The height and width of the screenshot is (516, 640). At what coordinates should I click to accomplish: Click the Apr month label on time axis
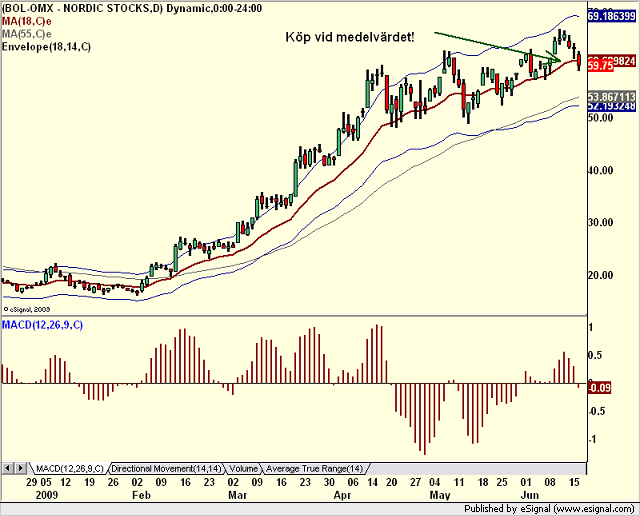point(342,495)
